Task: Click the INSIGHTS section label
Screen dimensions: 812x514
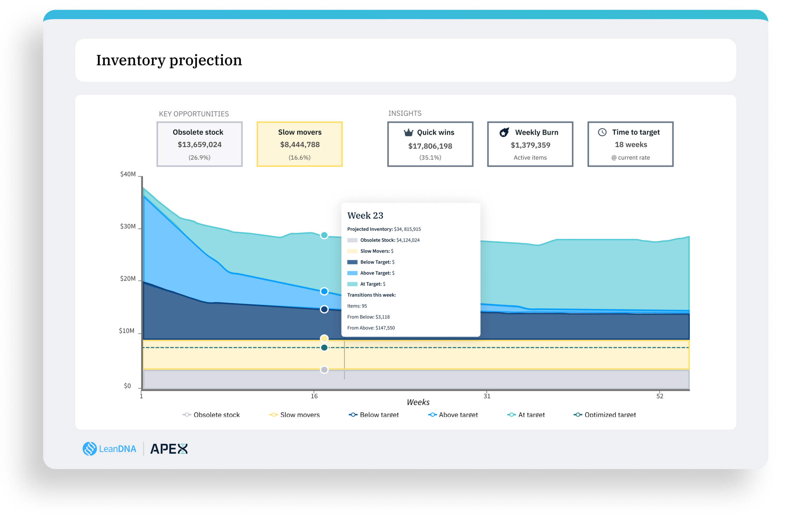Action: tap(405, 113)
